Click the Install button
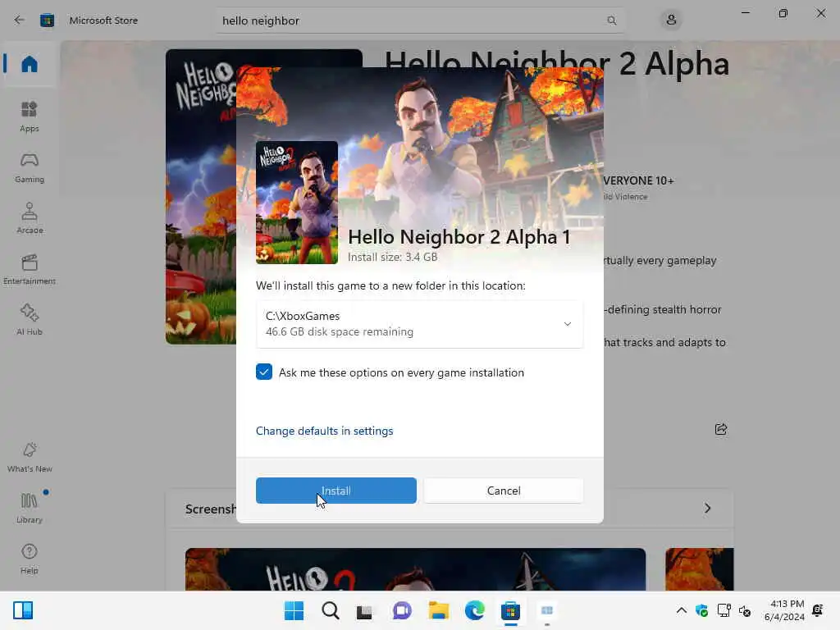 point(336,491)
